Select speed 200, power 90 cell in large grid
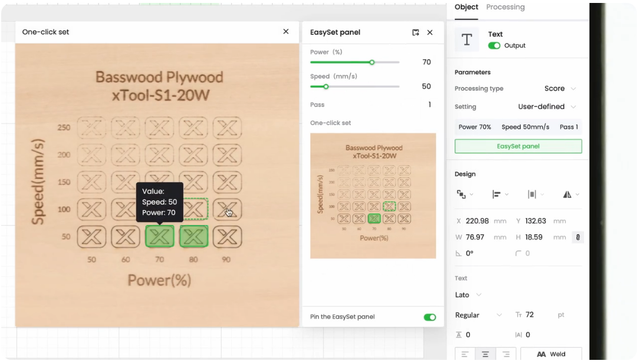This screenshot has width=641, height=364. point(227,155)
